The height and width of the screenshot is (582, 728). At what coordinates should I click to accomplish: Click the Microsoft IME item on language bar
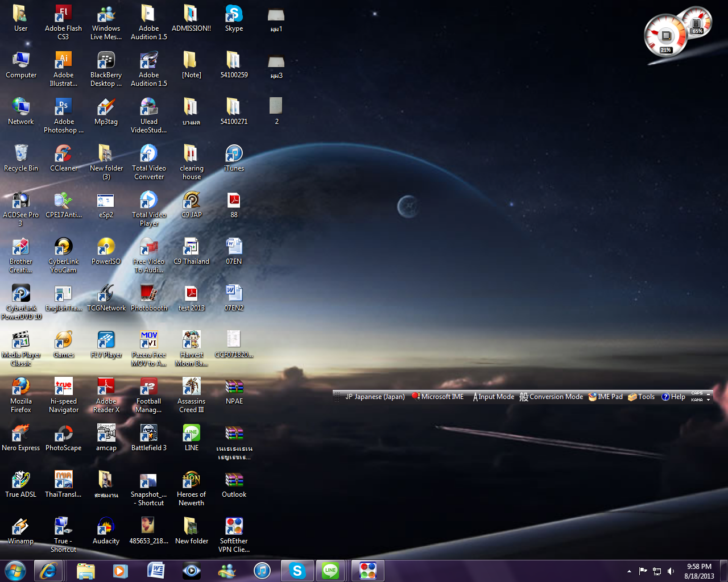pos(438,397)
